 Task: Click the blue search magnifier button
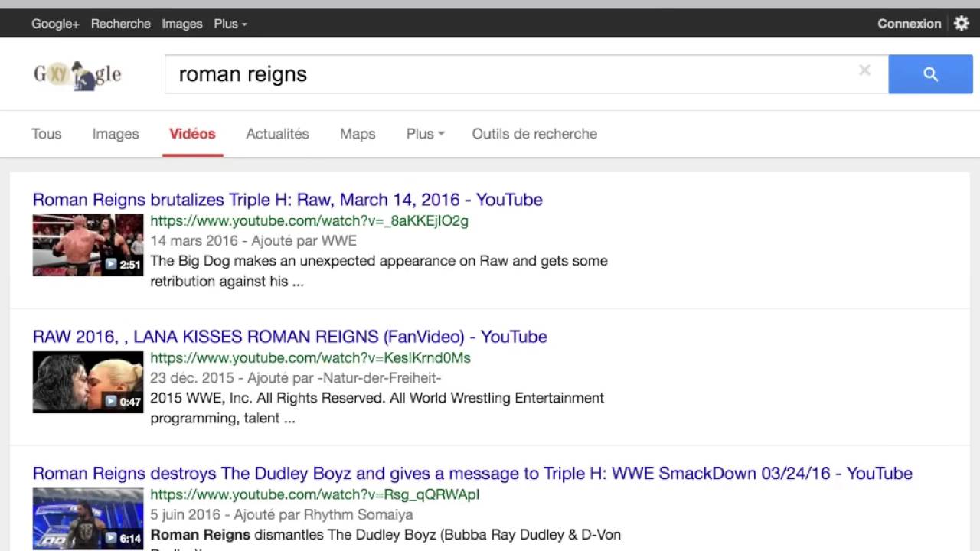click(x=930, y=74)
